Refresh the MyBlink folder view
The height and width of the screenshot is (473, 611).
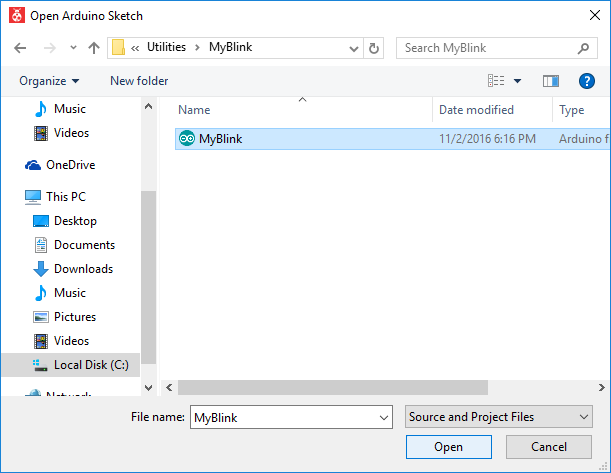(374, 48)
